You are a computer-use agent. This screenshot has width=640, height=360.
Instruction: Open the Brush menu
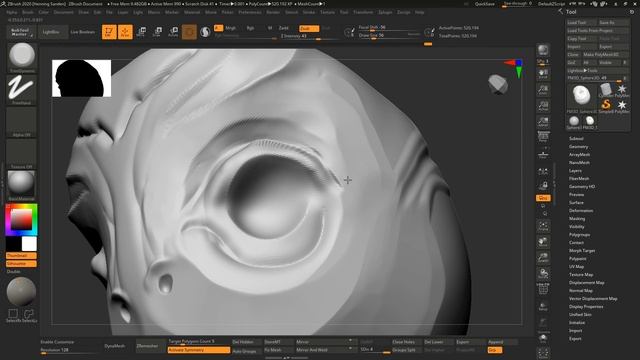tap(28, 12)
